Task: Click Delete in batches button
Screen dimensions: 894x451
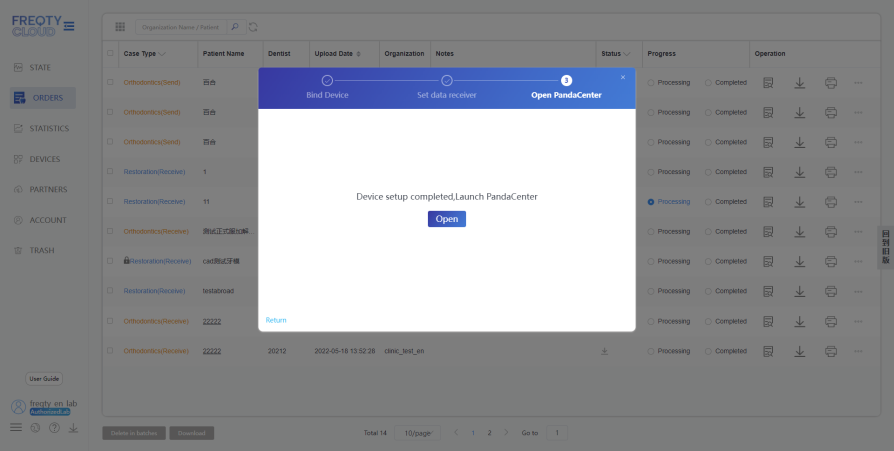Action: coord(134,433)
